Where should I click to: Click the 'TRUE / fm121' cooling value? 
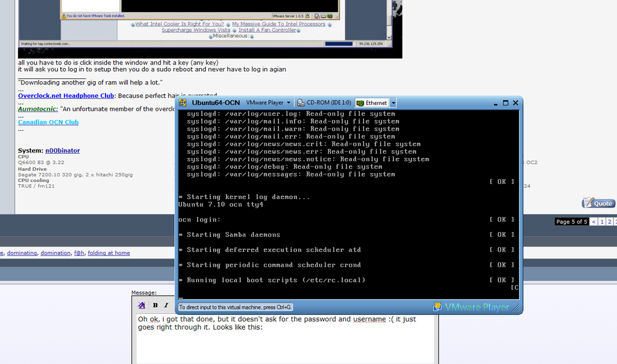(36, 186)
